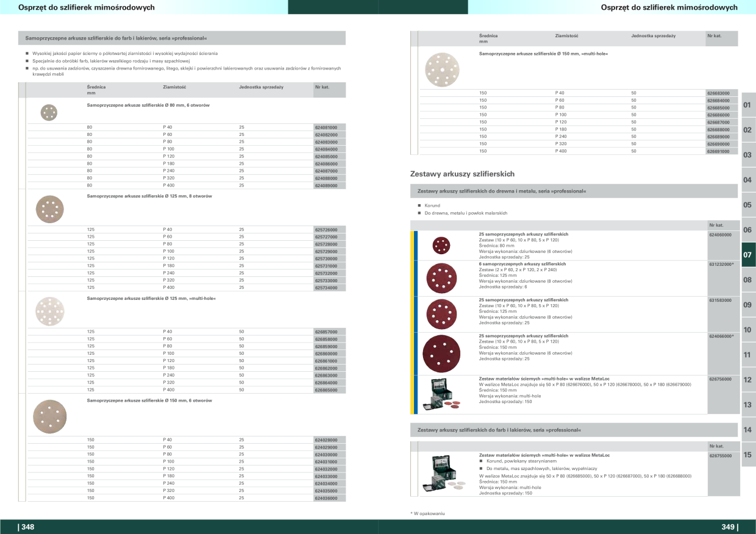The width and height of the screenshot is (756, 534).
Task: Click 'Korund' bullet under wood and metal sets
Action: pyautogui.click(x=432, y=205)
